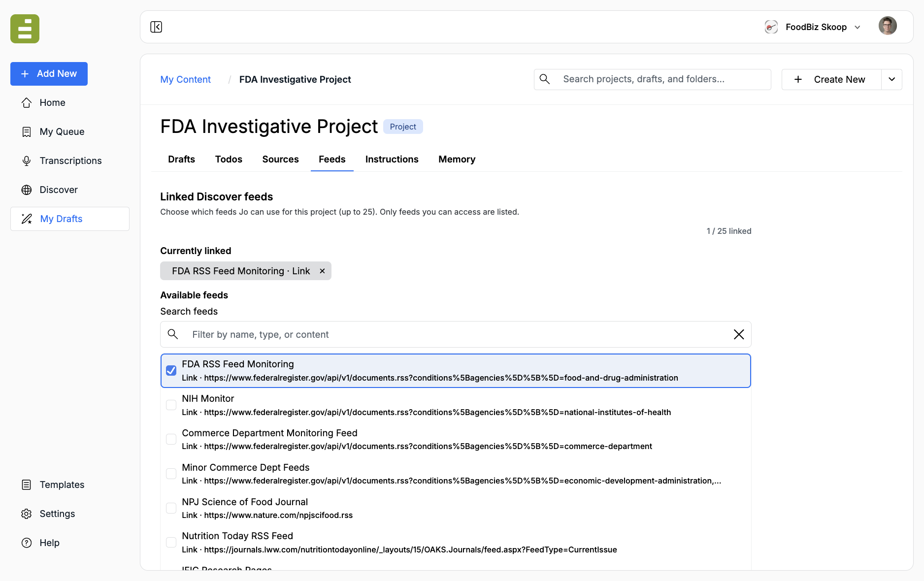Check Nutrition Today RSS Feed checkbox

coord(171,542)
